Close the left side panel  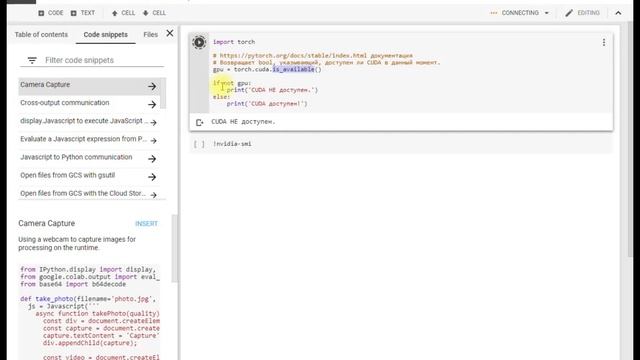170,33
